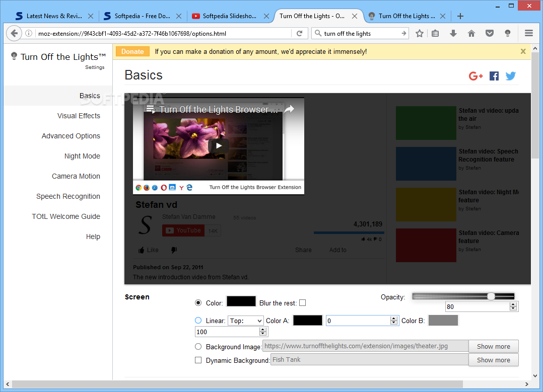Click the horizontal scrollbar at bottom
Screen dimensions: 543x392
click(x=237, y=384)
